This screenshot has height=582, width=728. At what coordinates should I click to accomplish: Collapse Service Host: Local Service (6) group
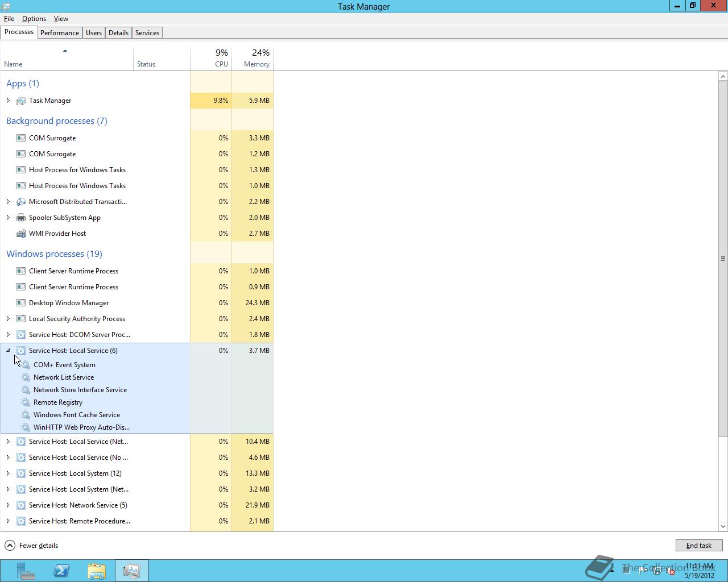(x=8, y=351)
